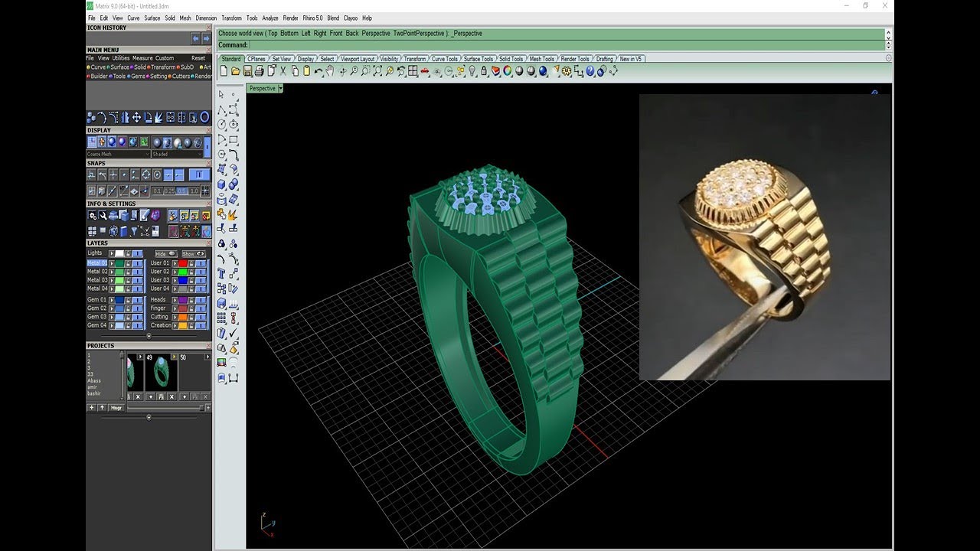Click the four-arrow move icon in Main Menu
The image size is (980, 551).
(x=136, y=117)
